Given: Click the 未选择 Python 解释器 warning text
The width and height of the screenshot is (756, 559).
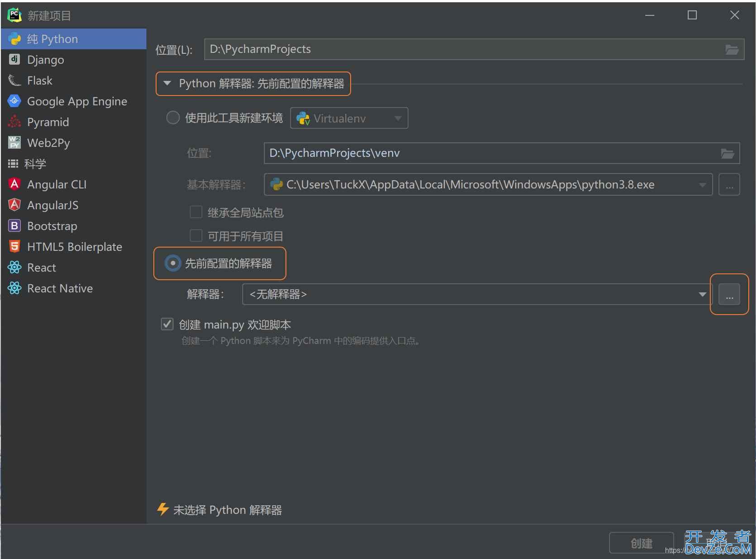Looking at the screenshot, I should tap(228, 510).
